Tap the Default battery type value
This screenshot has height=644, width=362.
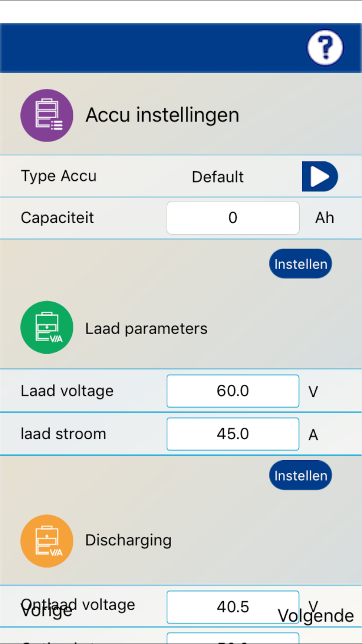click(218, 177)
